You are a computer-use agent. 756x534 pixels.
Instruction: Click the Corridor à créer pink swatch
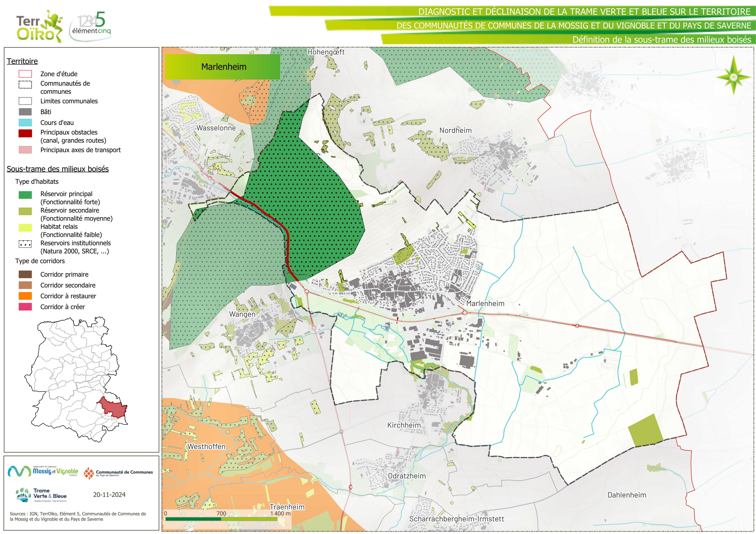[x=25, y=307]
